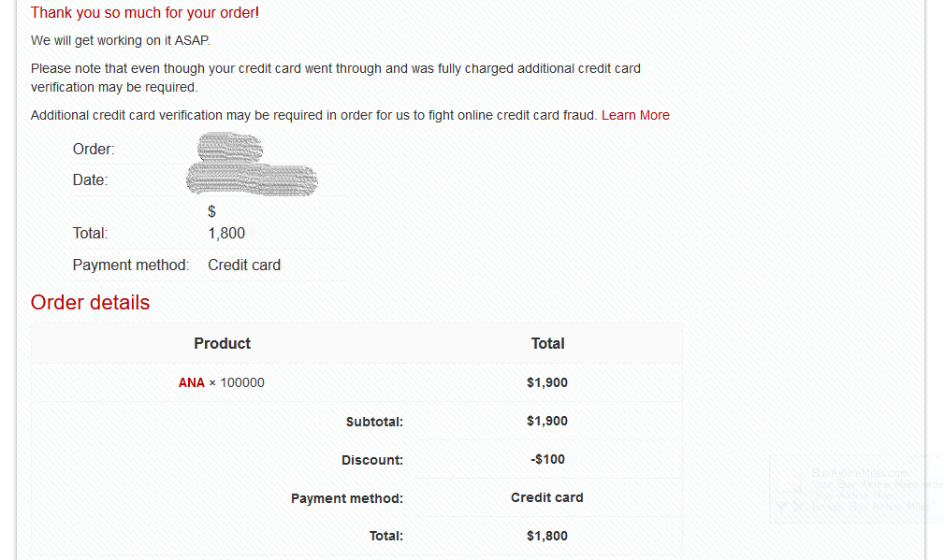Click the Total column header
944x560 pixels.
pos(547,343)
